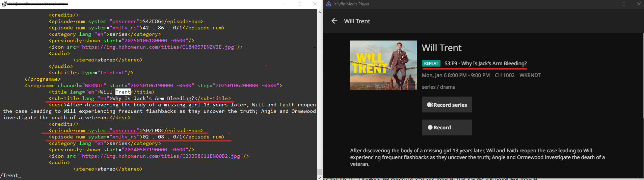The width and height of the screenshot is (644, 180).
Task: Click the Jellyfin logo in title bar
Action: (328, 4)
